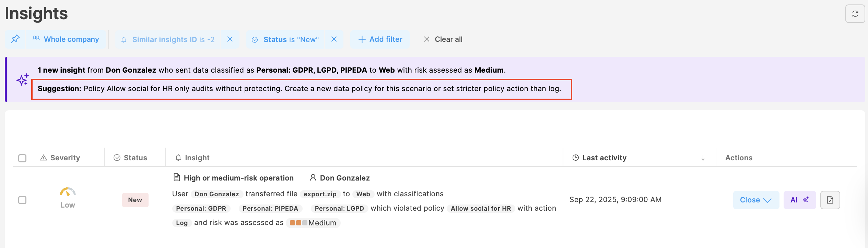Viewport: 868px width, 248px height.
Task: Open the insight export document icon
Action: (830, 200)
